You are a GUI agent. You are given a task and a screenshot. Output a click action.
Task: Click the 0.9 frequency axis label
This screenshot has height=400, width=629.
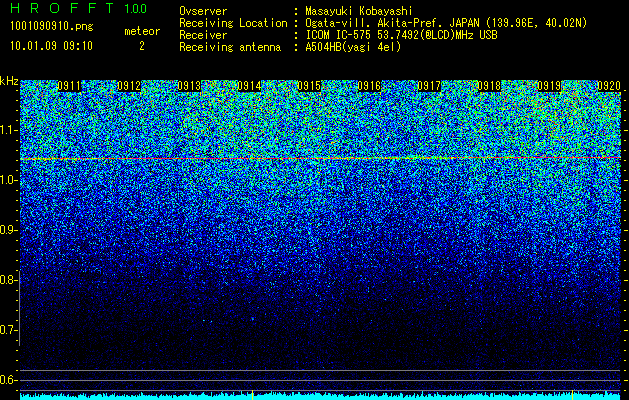(9, 230)
